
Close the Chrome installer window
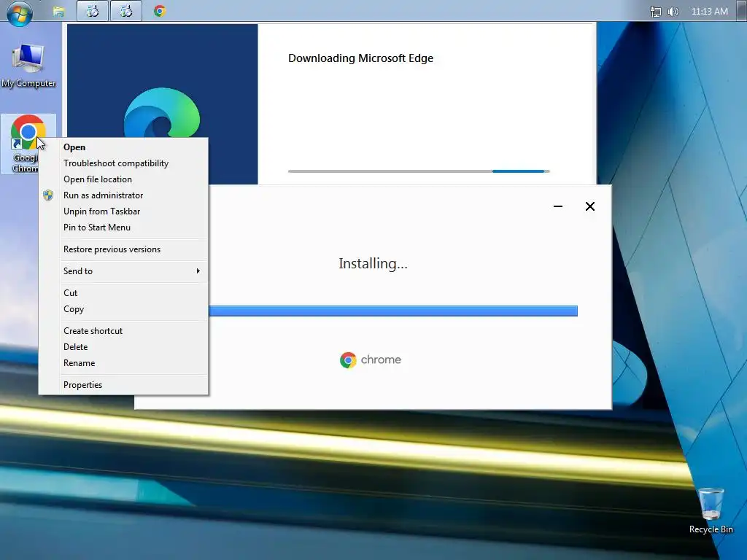point(589,206)
